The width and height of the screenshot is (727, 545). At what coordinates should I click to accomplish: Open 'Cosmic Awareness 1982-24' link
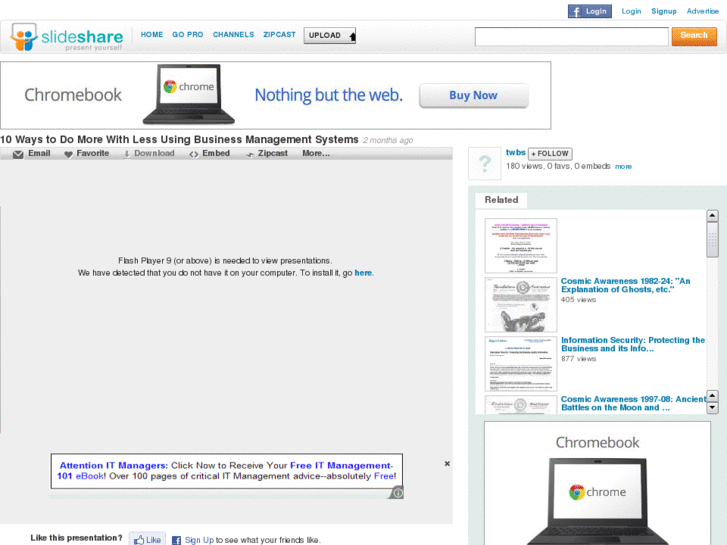(x=625, y=285)
